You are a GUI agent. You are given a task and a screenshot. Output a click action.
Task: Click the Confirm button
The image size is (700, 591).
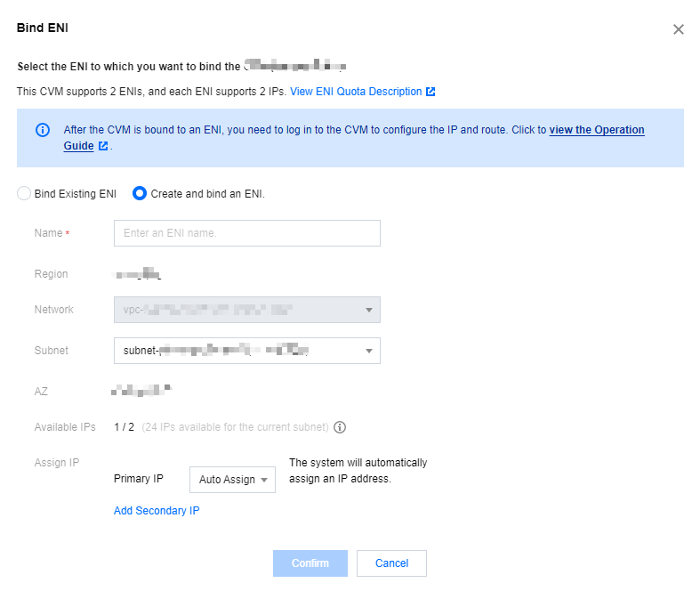[x=310, y=563]
